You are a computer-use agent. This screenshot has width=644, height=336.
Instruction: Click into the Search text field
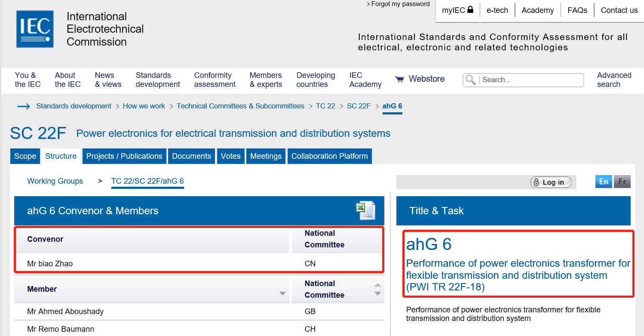point(531,80)
